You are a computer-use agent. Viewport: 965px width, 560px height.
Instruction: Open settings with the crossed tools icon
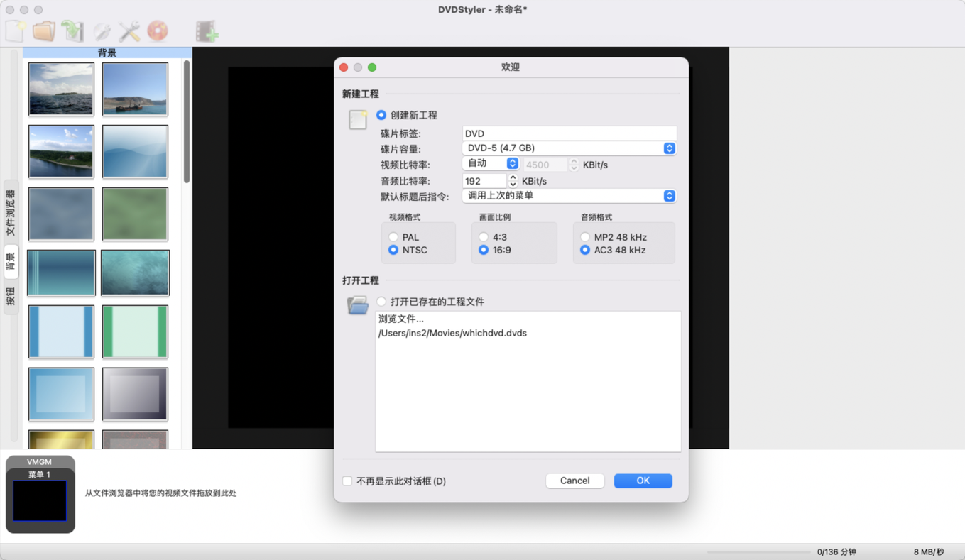click(x=129, y=31)
